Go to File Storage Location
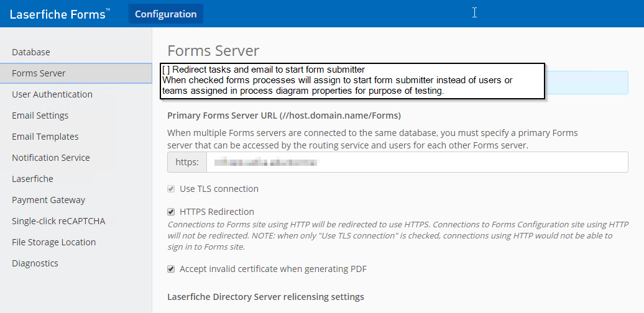This screenshot has width=644, height=313. point(54,242)
